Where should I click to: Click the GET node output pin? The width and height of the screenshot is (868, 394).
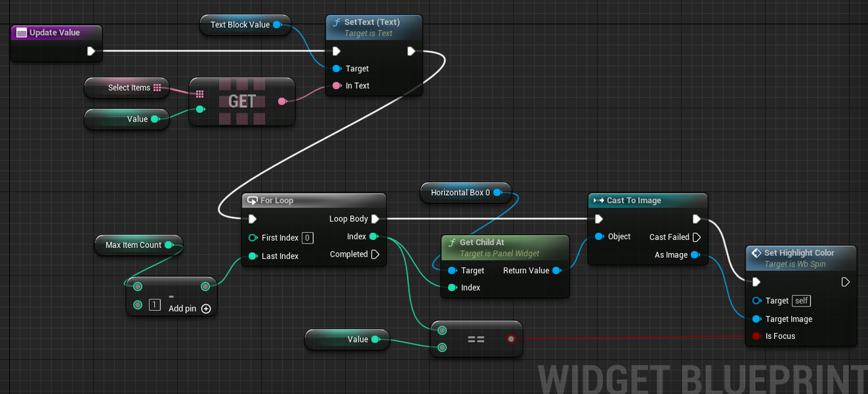click(282, 102)
